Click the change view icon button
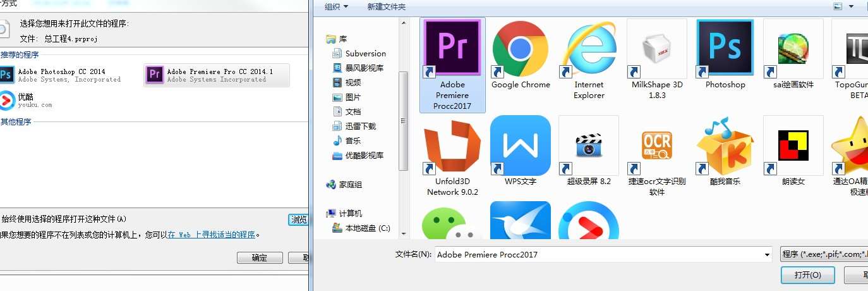This screenshot has height=291, width=868. point(838,7)
